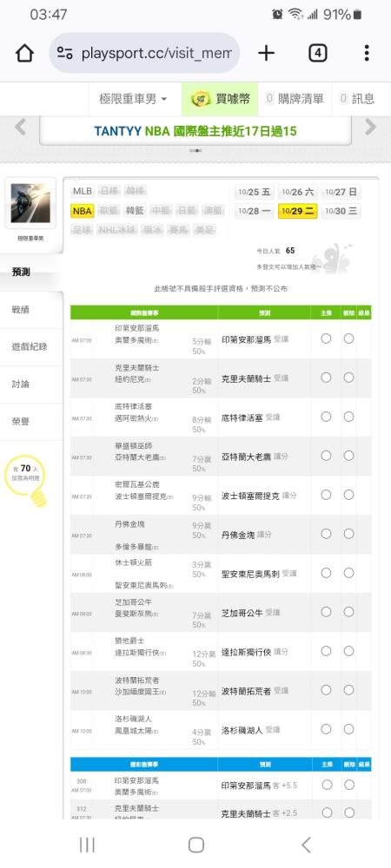The image size is (391, 868).
Task: Go to previous banner with left arrow
Action: coord(21,128)
